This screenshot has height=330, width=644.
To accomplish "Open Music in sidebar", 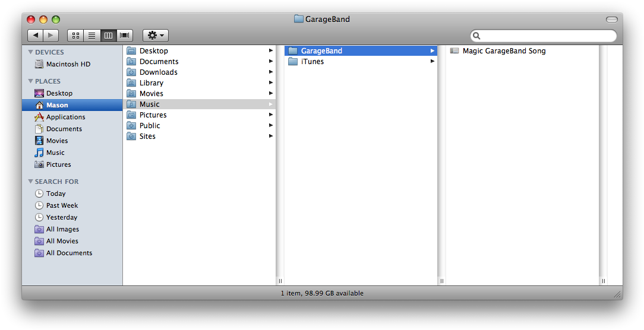I will coord(72,153).
